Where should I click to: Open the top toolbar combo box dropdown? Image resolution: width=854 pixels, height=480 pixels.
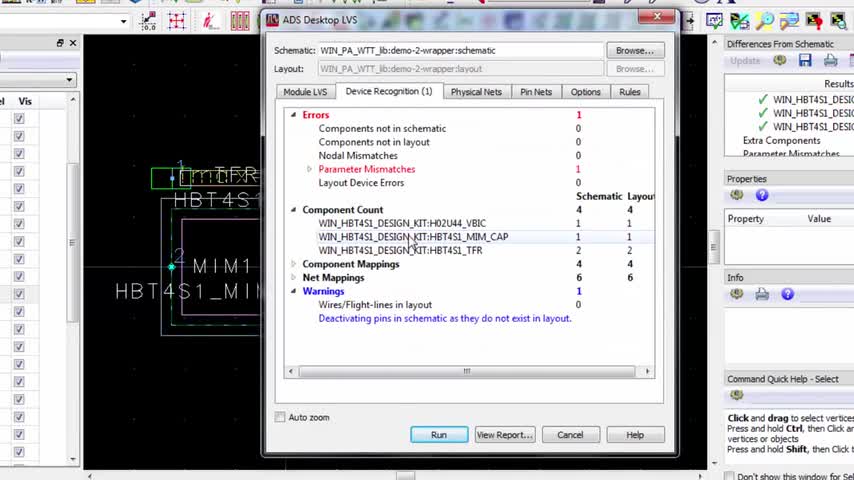124,21
